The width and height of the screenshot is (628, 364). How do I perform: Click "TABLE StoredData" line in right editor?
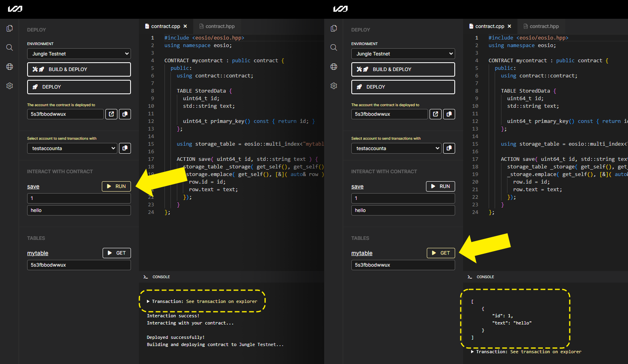point(529,91)
